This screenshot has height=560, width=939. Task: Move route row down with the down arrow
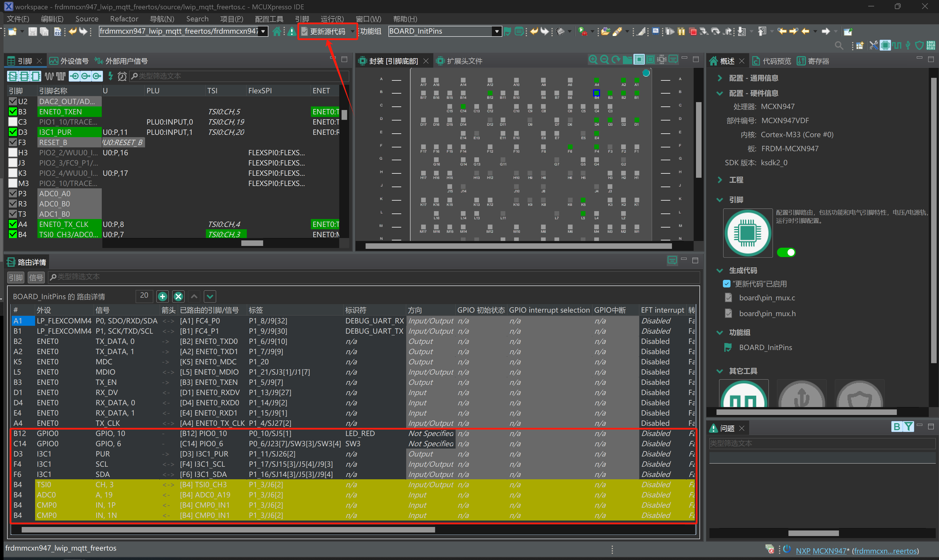[210, 297]
